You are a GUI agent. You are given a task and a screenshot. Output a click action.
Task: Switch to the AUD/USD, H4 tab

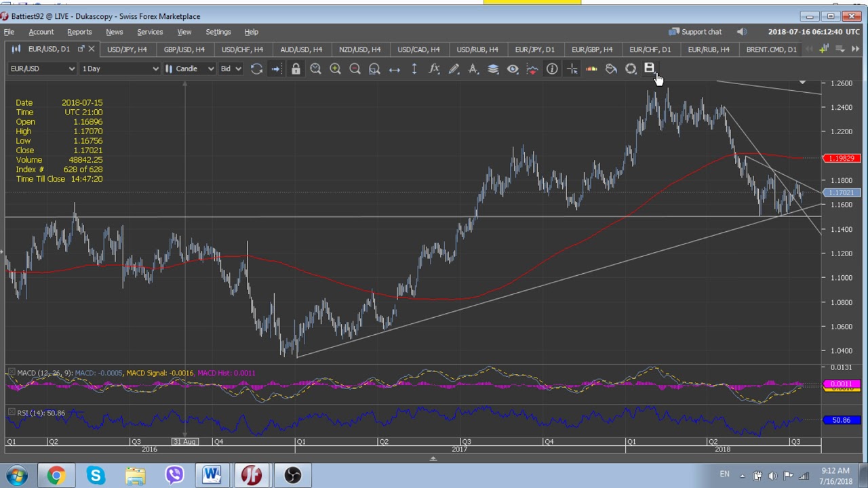[301, 49]
